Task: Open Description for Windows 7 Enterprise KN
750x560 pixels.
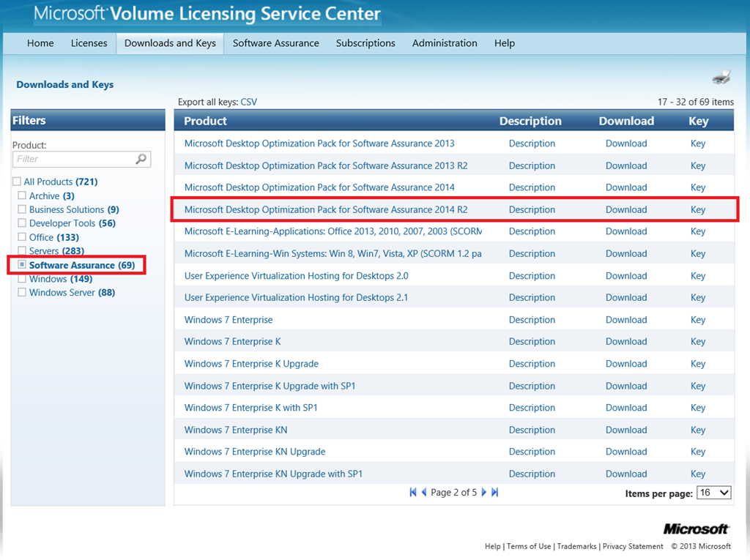Action: click(532, 430)
